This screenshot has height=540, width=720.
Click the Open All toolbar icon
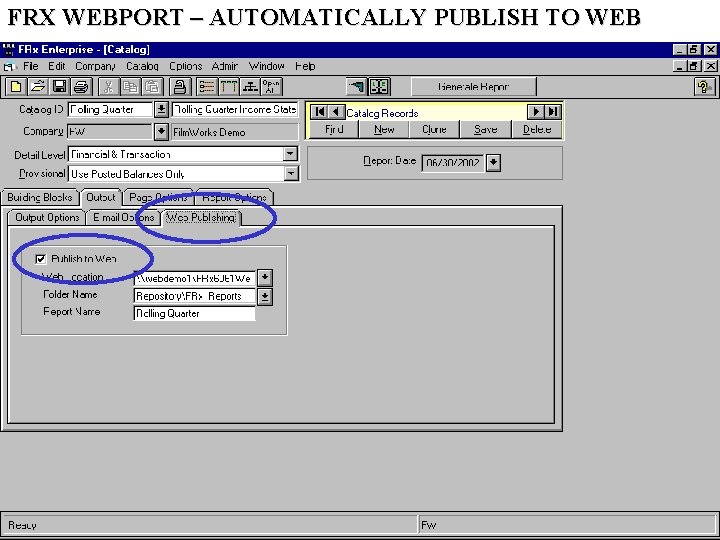coord(271,87)
